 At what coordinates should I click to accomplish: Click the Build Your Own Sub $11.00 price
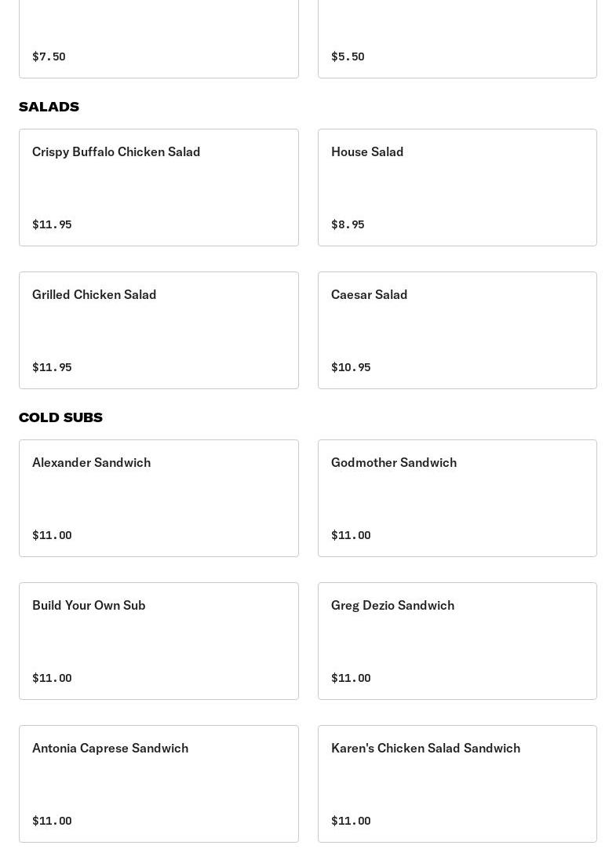tap(52, 678)
